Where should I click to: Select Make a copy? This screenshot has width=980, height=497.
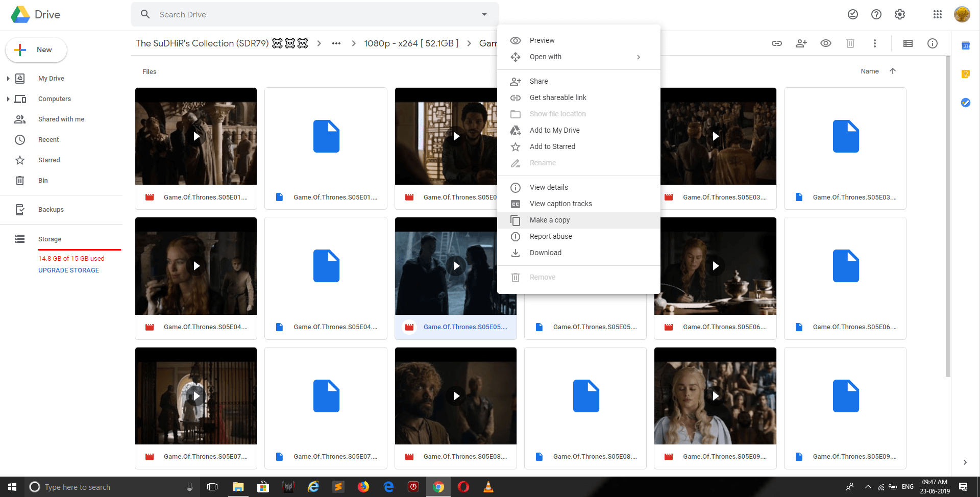[x=579, y=220]
